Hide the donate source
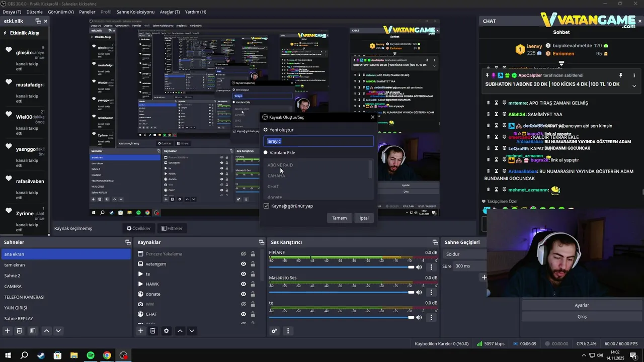This screenshot has width=644, height=362. (244, 294)
